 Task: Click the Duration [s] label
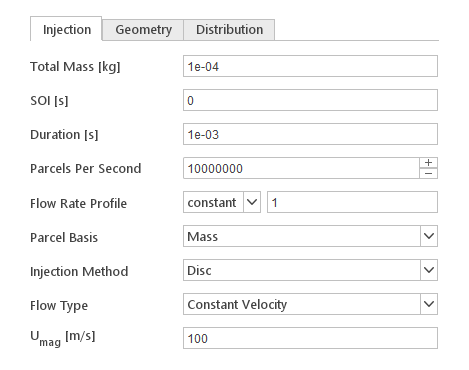pos(64,135)
